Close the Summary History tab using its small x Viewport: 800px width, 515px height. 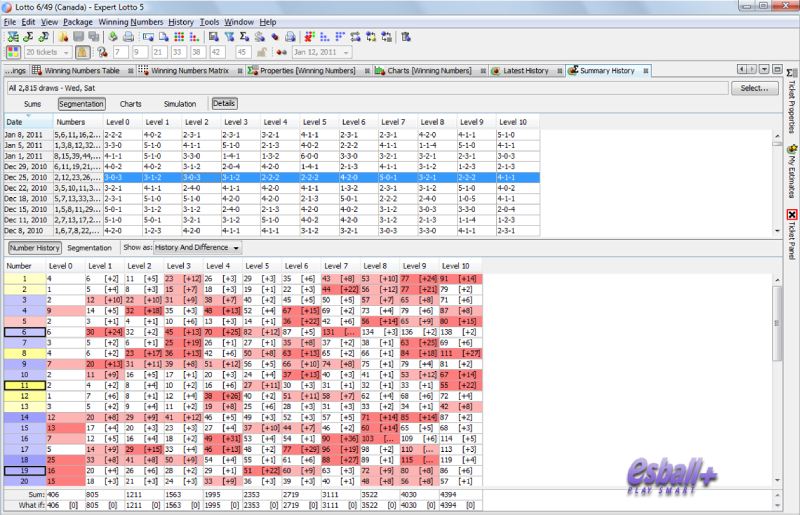[x=646, y=71]
